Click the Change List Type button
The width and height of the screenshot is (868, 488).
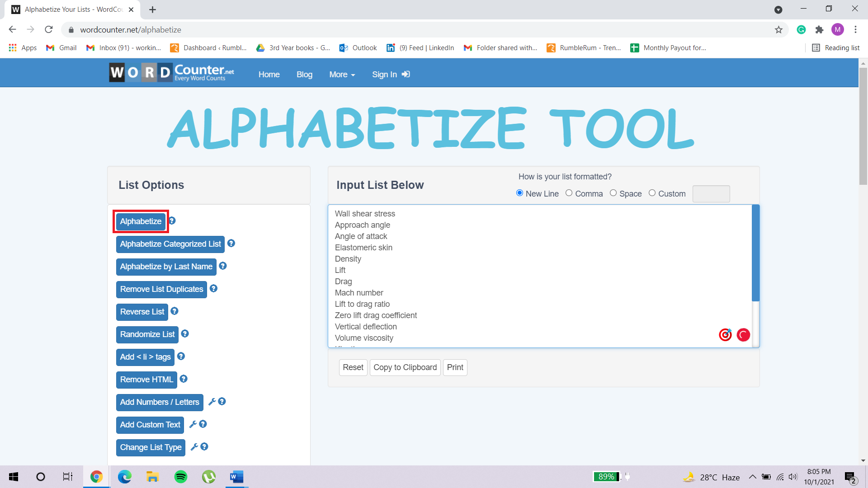point(151,447)
